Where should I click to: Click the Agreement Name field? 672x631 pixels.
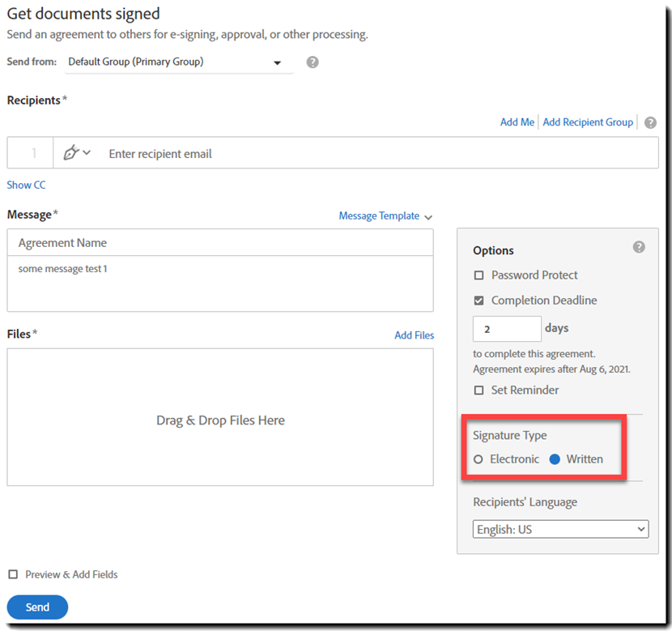pos(220,243)
